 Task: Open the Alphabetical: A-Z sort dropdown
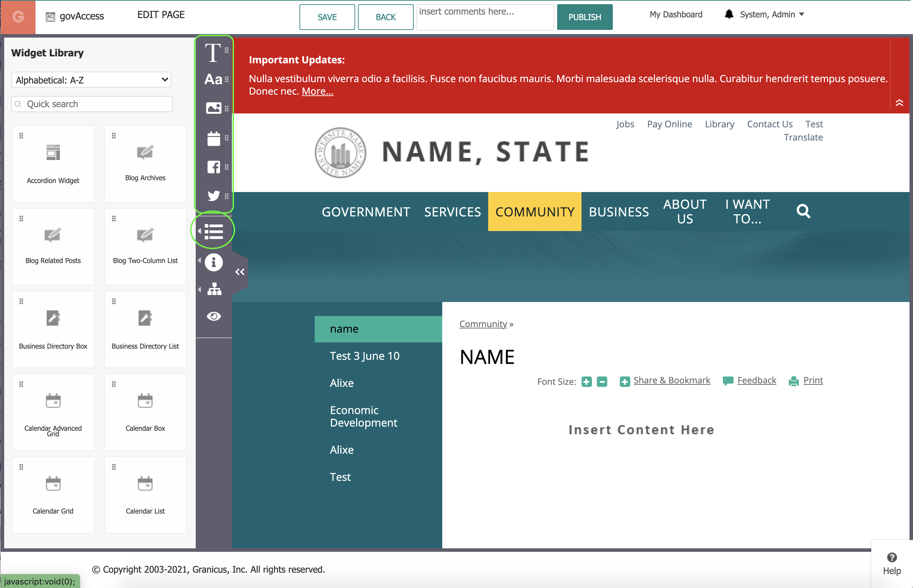91,80
